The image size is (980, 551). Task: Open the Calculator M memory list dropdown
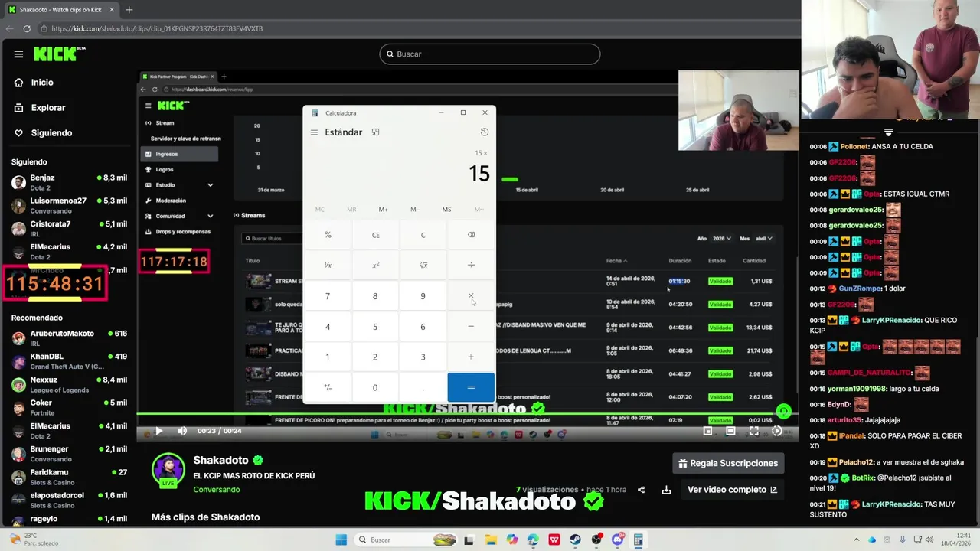[479, 210]
